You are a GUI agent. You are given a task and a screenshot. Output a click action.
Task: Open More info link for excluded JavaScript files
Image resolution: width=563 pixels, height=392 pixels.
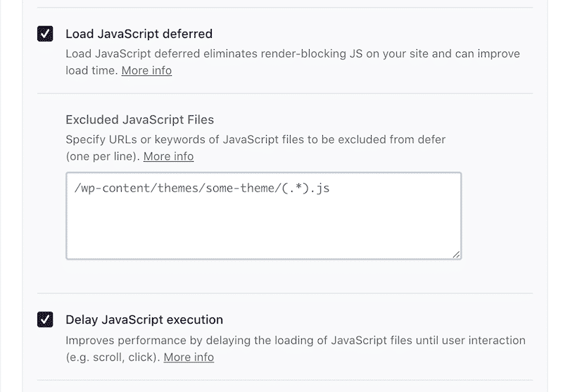168,156
